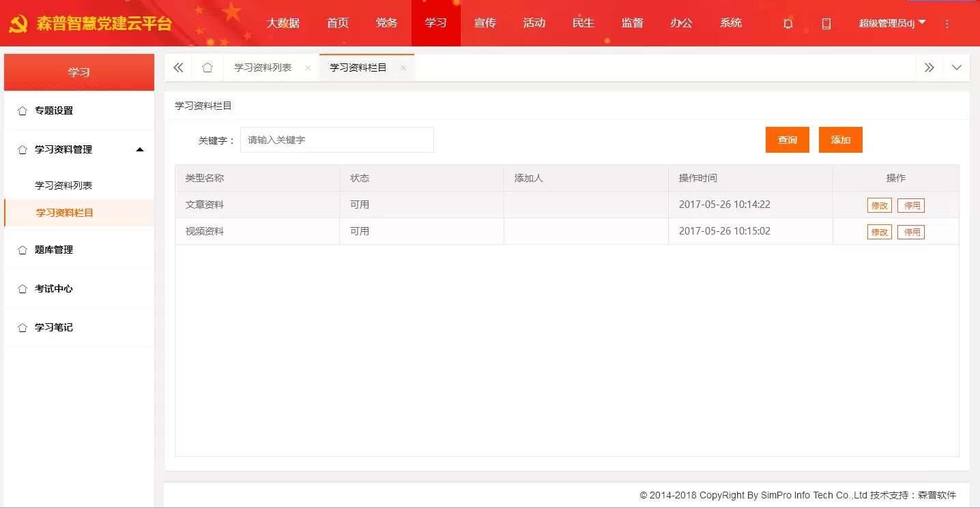Click the orange 添加 button
This screenshot has width=980, height=508.
coord(841,140)
